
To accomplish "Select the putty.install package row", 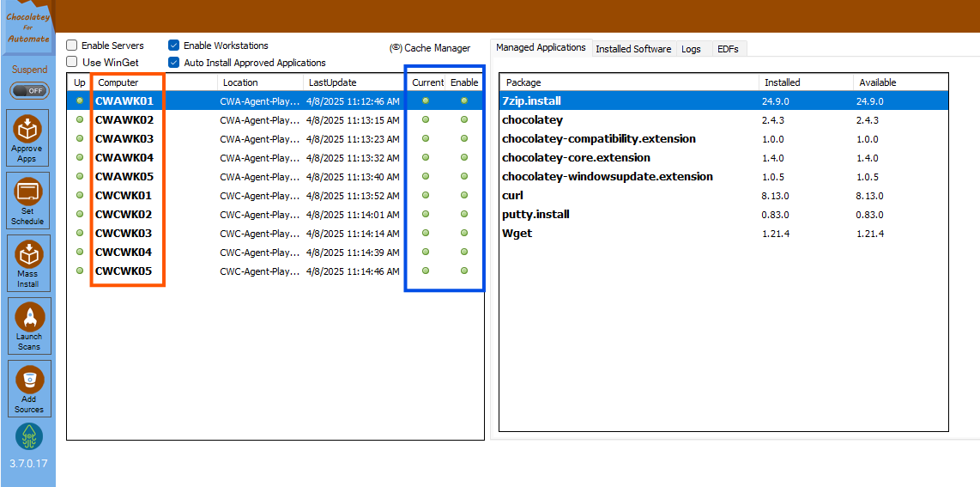I will click(x=723, y=215).
